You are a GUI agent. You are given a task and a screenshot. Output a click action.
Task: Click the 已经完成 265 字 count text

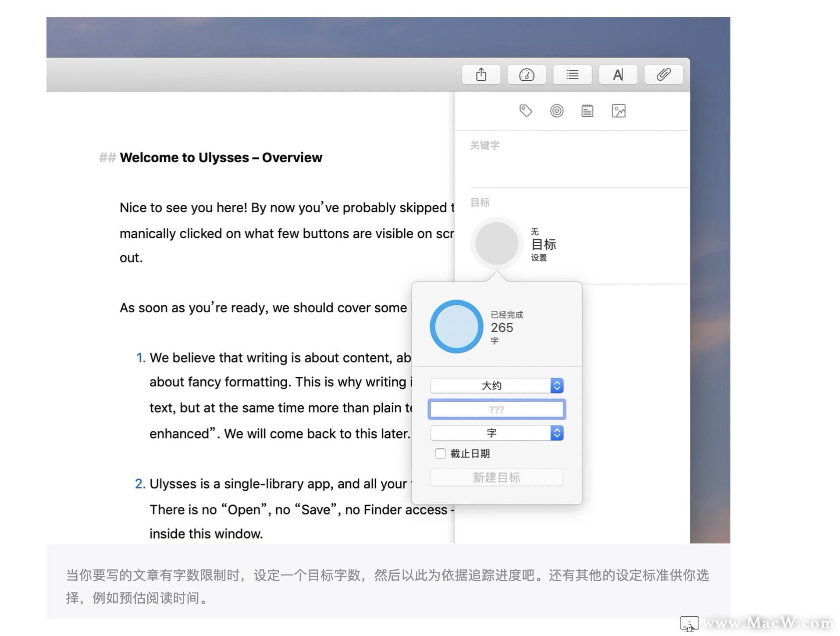507,328
